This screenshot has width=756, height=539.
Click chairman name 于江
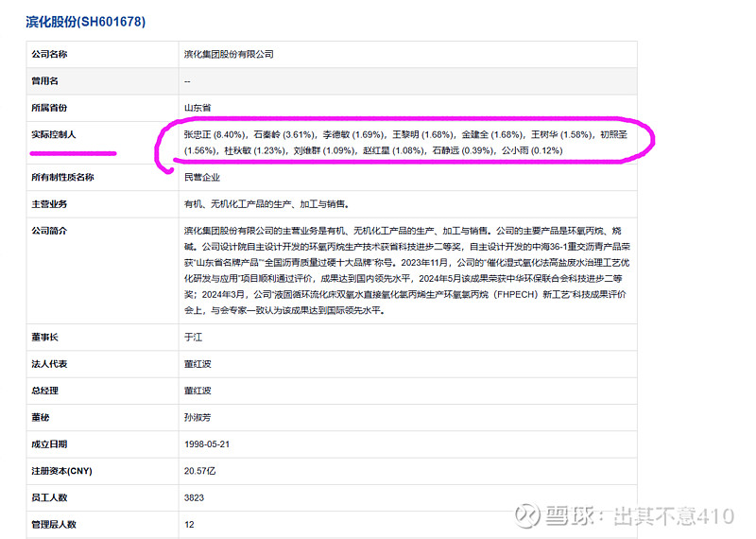(193, 338)
